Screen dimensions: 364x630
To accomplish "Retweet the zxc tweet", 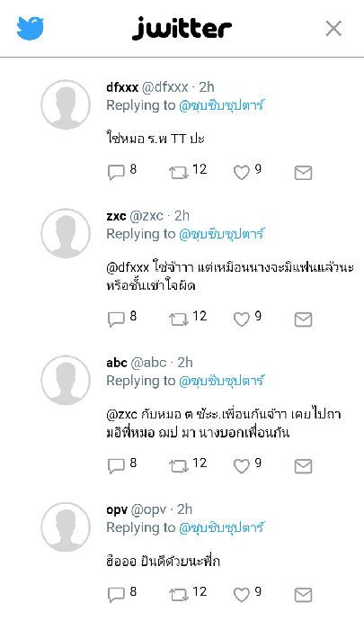I will click(x=179, y=319).
